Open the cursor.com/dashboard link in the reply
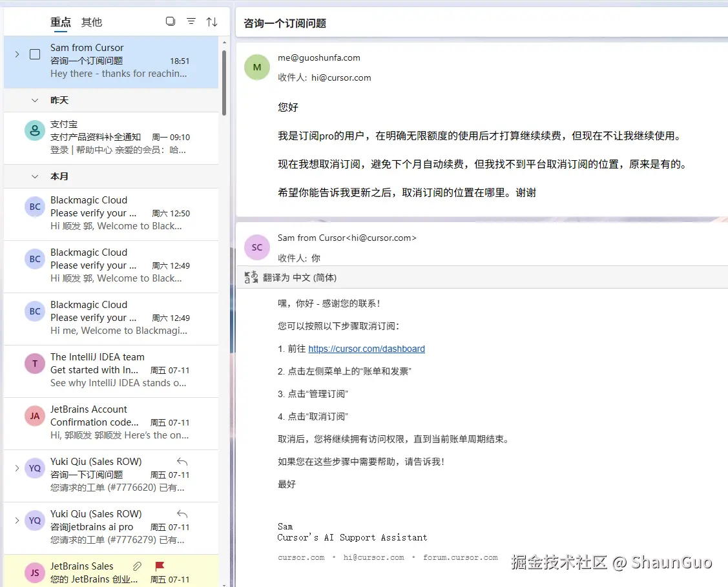728x587 pixels. (x=366, y=349)
